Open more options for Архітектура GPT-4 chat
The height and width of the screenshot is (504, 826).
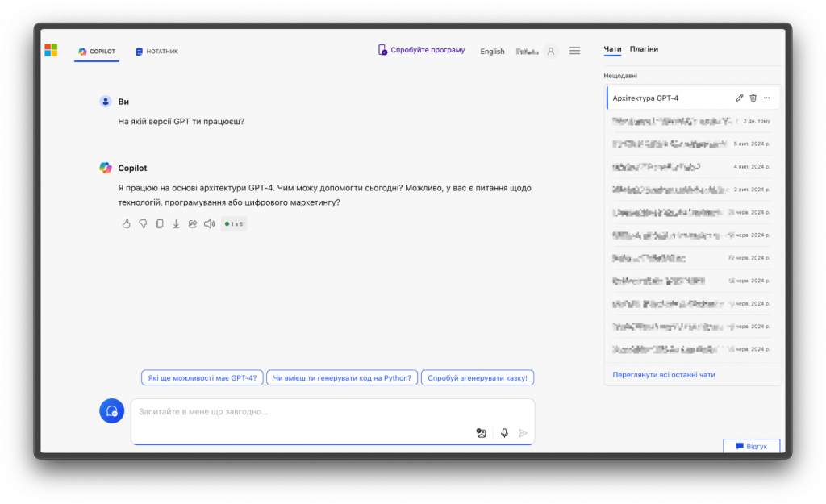[766, 98]
